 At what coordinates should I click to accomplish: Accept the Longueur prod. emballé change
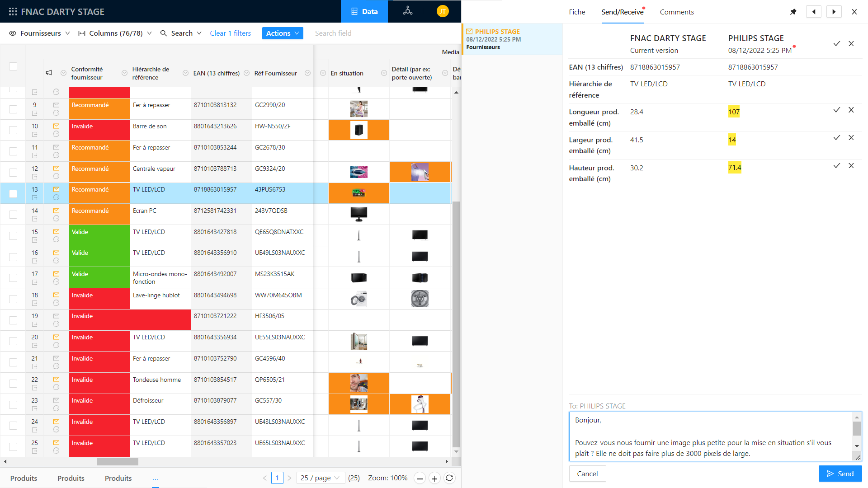click(x=837, y=110)
